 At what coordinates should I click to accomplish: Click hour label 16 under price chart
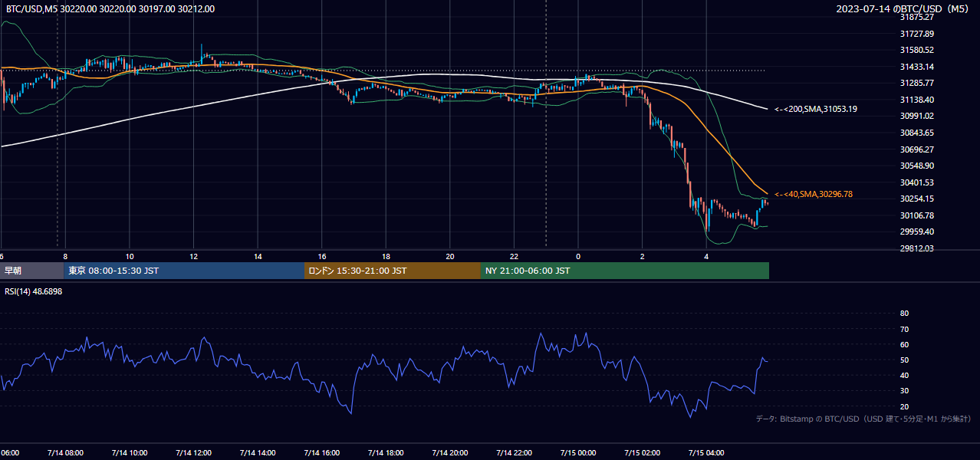click(x=322, y=256)
